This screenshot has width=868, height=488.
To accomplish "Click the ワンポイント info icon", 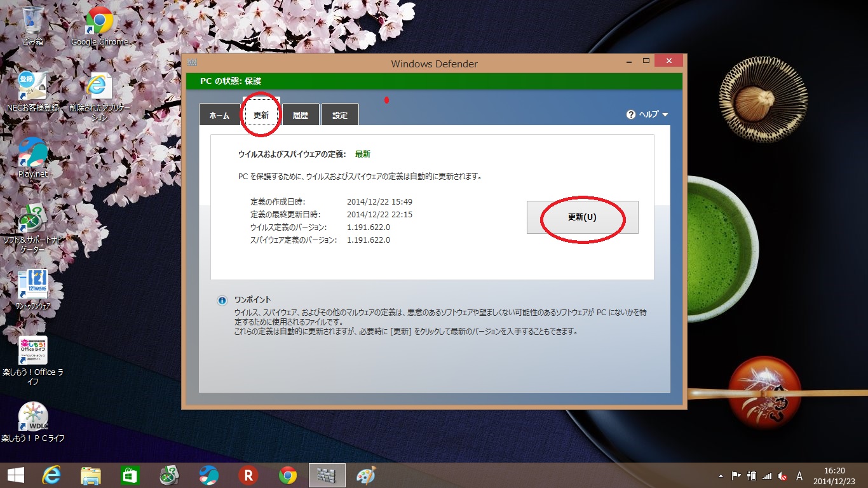I will [222, 301].
